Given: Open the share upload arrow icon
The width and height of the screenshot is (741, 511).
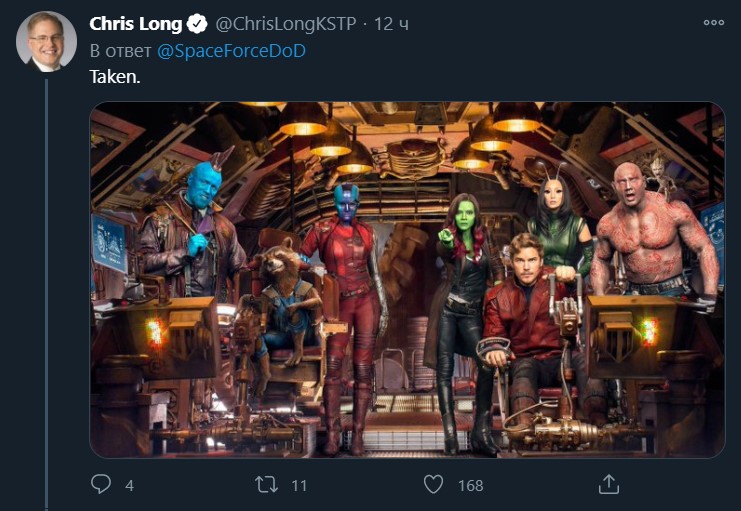Looking at the screenshot, I should (x=609, y=484).
